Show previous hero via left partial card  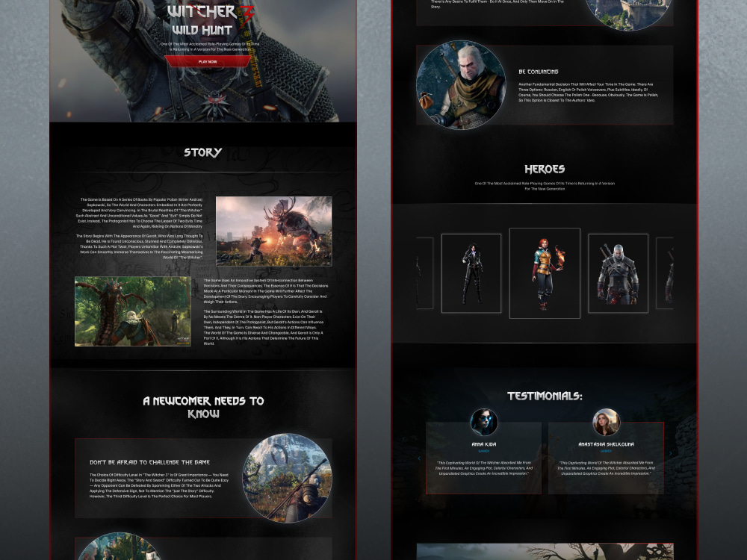[424, 273]
